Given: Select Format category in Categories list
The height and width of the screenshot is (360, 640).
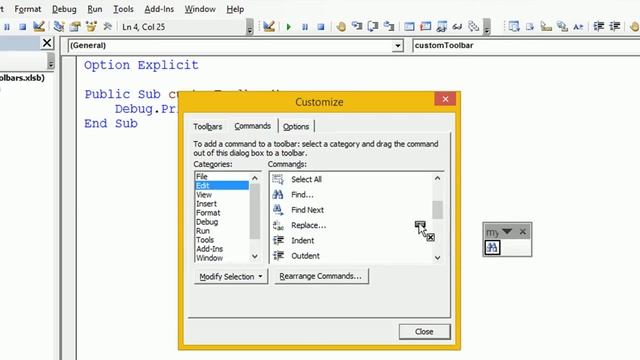Looking at the screenshot, I should [x=222, y=213].
